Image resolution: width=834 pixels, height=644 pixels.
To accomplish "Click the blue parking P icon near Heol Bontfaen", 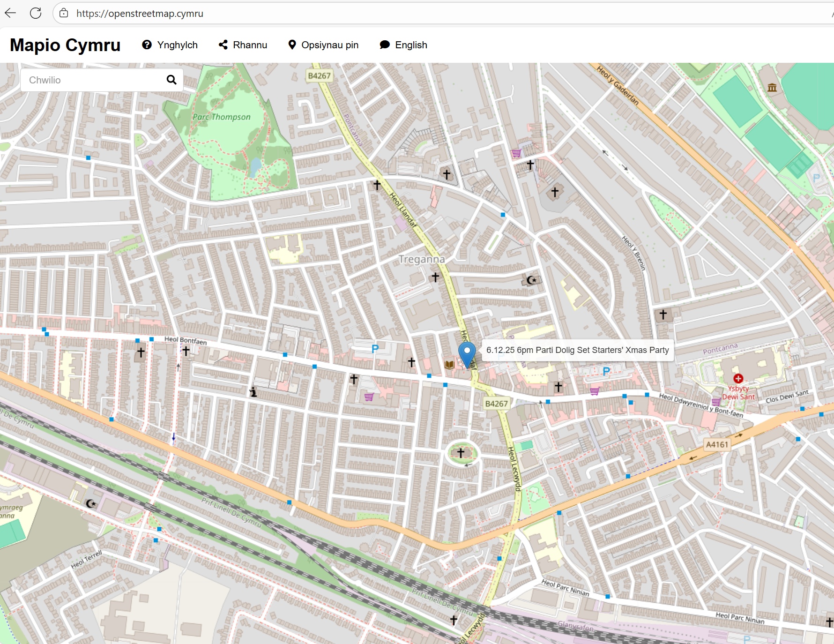I will (x=375, y=349).
